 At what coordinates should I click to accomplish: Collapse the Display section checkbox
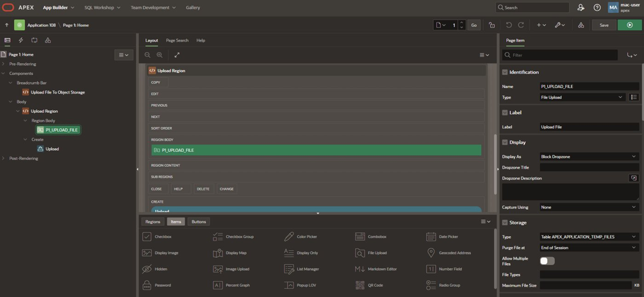(505, 142)
